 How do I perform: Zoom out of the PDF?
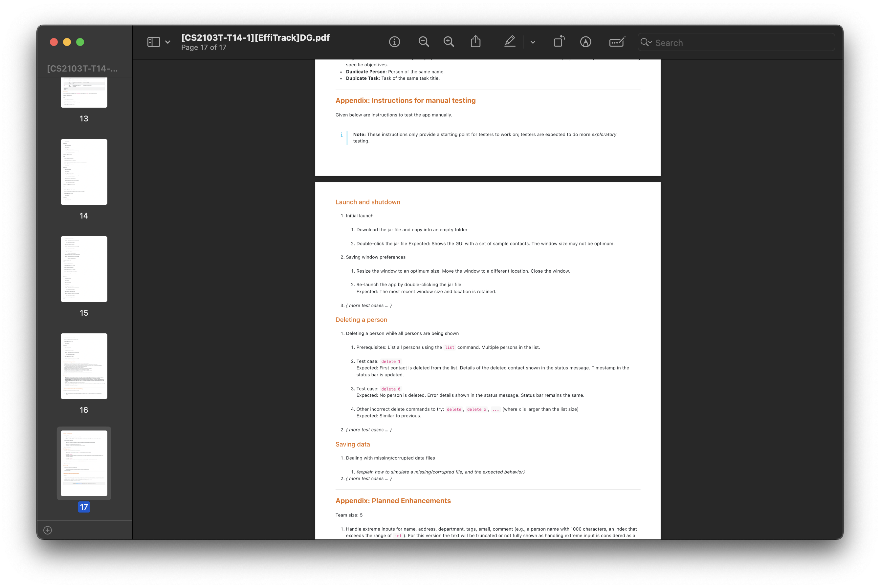pyautogui.click(x=424, y=42)
